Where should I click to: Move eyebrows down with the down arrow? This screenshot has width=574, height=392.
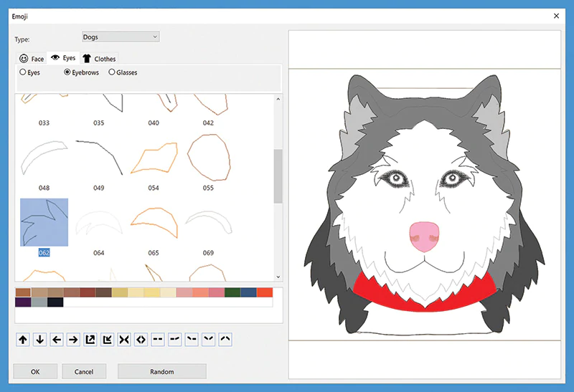coord(39,340)
